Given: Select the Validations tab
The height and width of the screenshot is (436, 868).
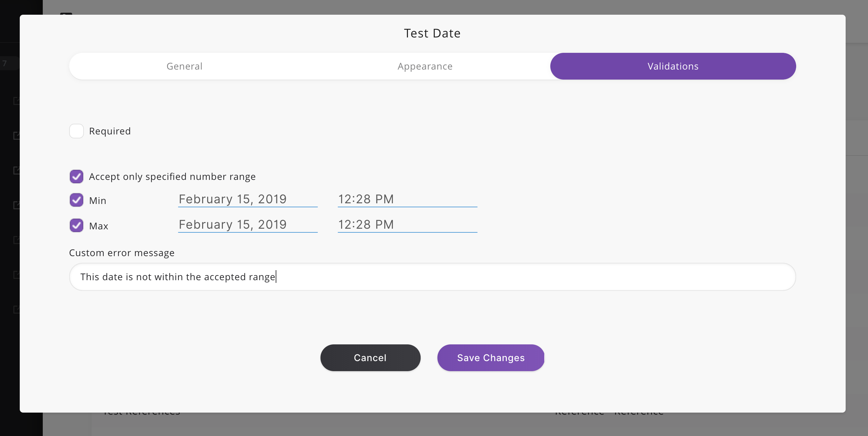Looking at the screenshot, I should click(673, 66).
